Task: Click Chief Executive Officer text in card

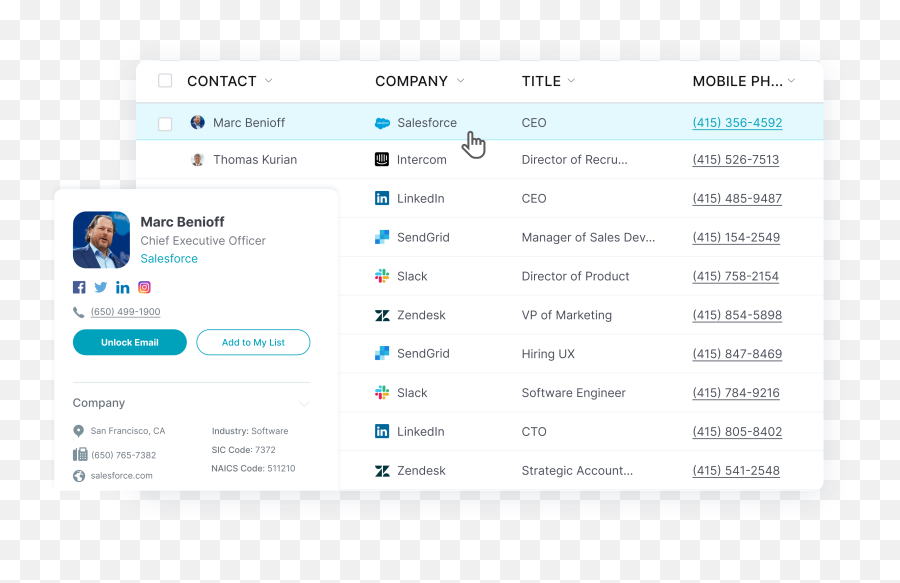Action: point(203,241)
